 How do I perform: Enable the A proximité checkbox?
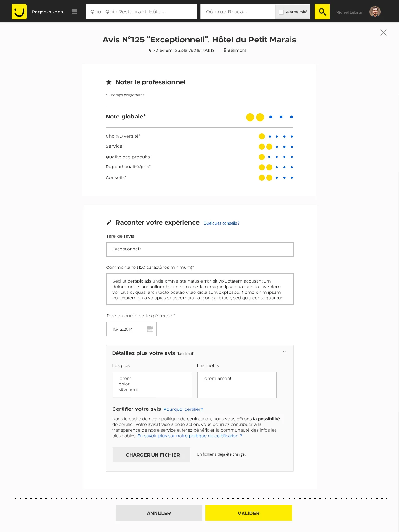281,12
